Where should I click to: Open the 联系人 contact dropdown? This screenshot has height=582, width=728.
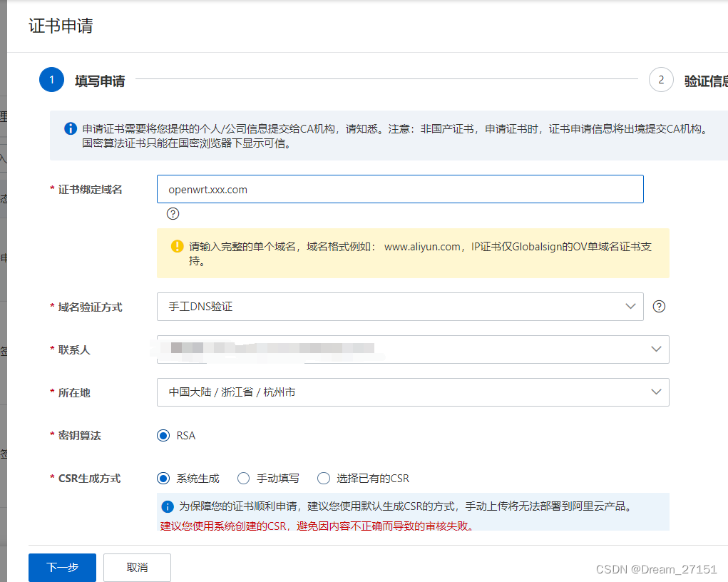tap(414, 349)
